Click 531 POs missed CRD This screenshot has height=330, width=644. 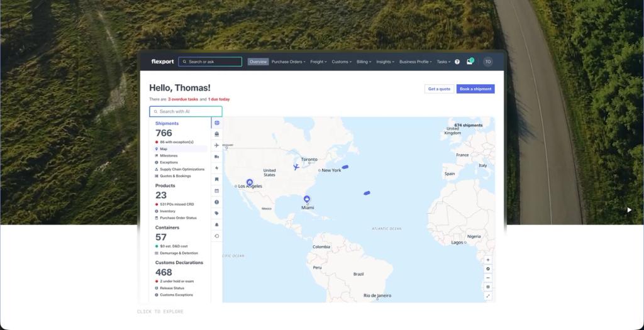pos(177,204)
